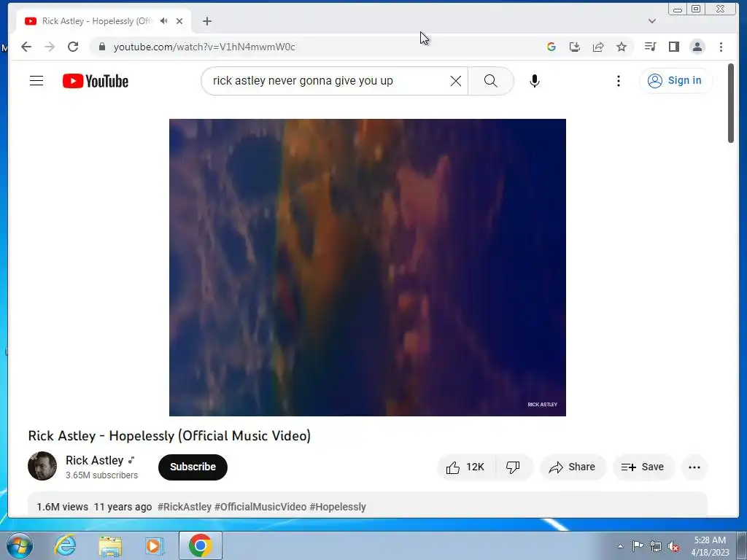Image resolution: width=747 pixels, height=560 pixels.
Task: Share this page from the address bar
Action: [598, 47]
